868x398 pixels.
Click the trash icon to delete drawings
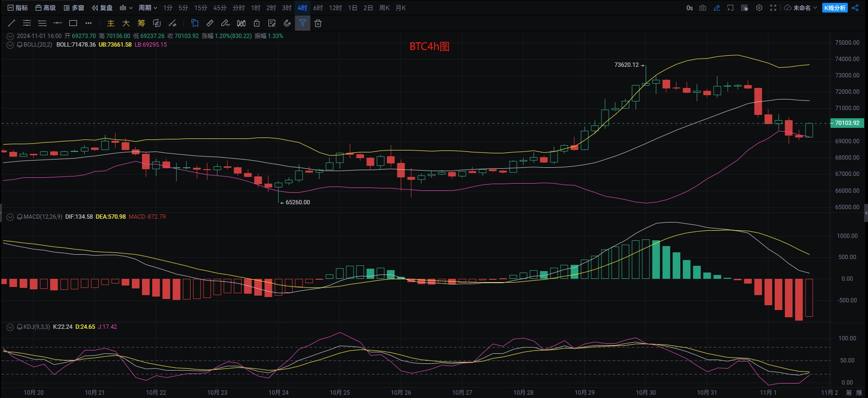coord(318,23)
